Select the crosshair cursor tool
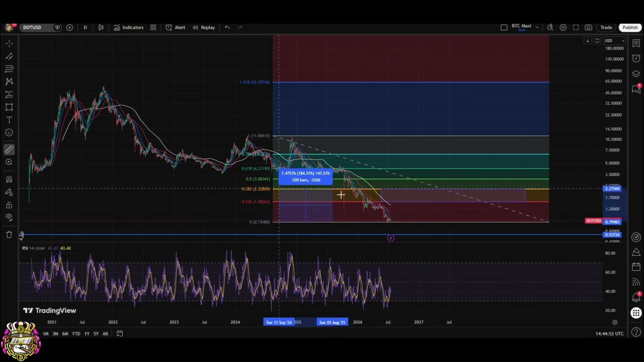Screen dimensions: 644x362 [9, 43]
